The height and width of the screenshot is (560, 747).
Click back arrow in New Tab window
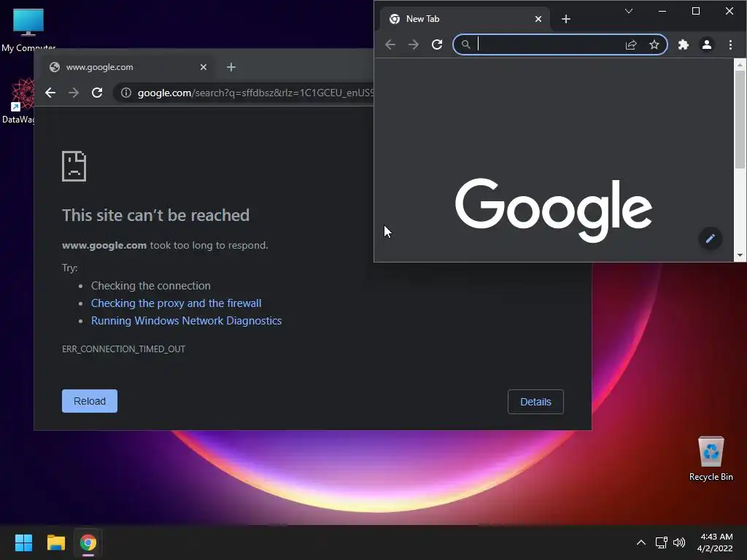click(390, 44)
